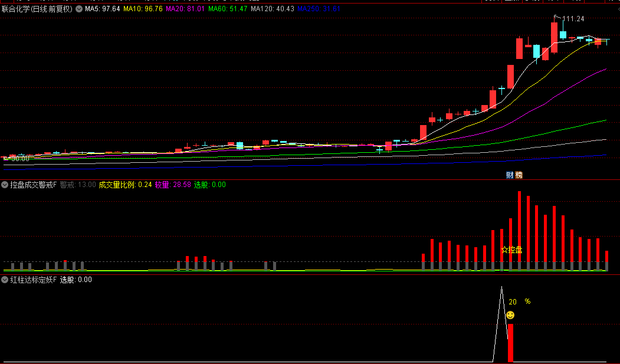This screenshot has width=620, height=364.
Task: Click the 控盘成交警戒F indicator name
Action: coord(34,185)
